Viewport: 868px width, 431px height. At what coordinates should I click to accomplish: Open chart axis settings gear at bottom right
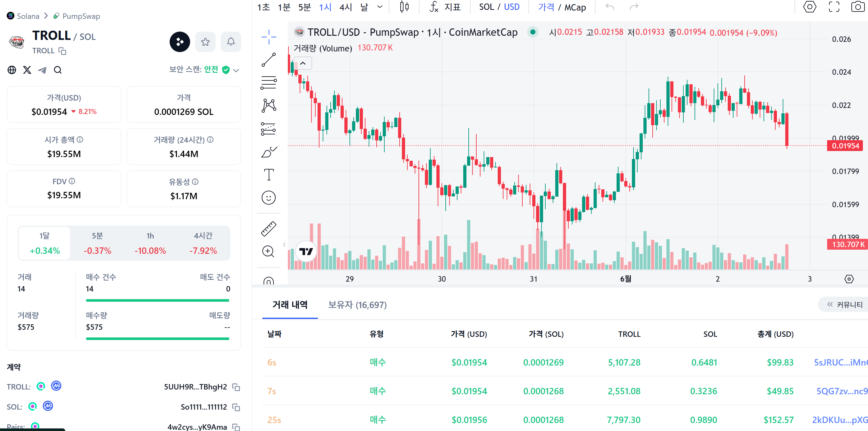[x=849, y=279]
